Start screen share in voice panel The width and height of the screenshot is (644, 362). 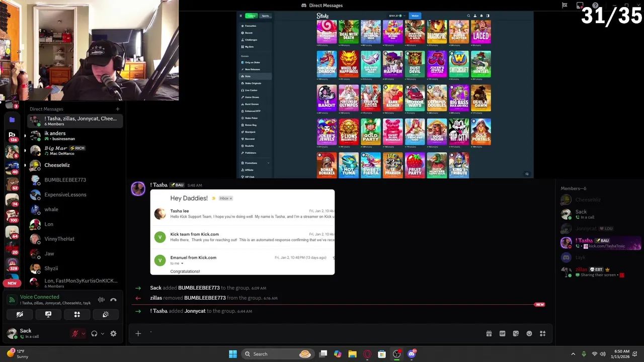pyautogui.click(x=48, y=314)
